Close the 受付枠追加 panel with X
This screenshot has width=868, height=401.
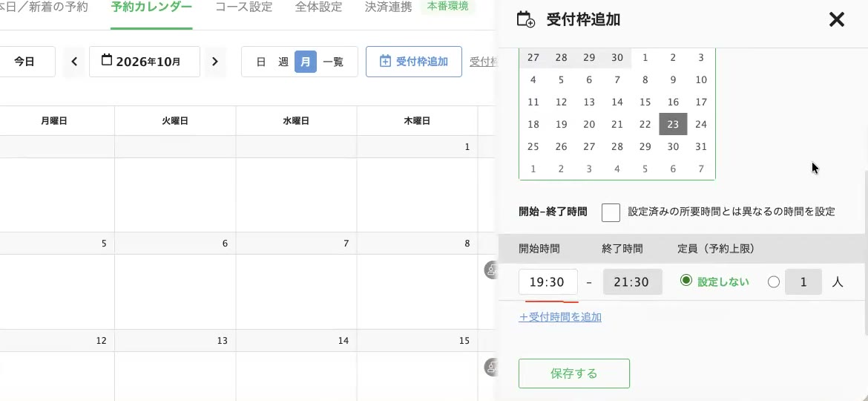coord(836,20)
